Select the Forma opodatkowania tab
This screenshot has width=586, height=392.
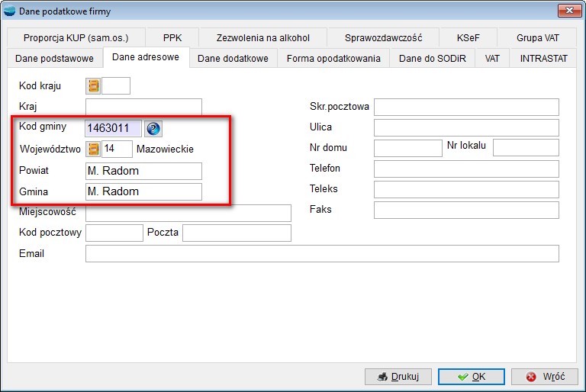click(333, 59)
